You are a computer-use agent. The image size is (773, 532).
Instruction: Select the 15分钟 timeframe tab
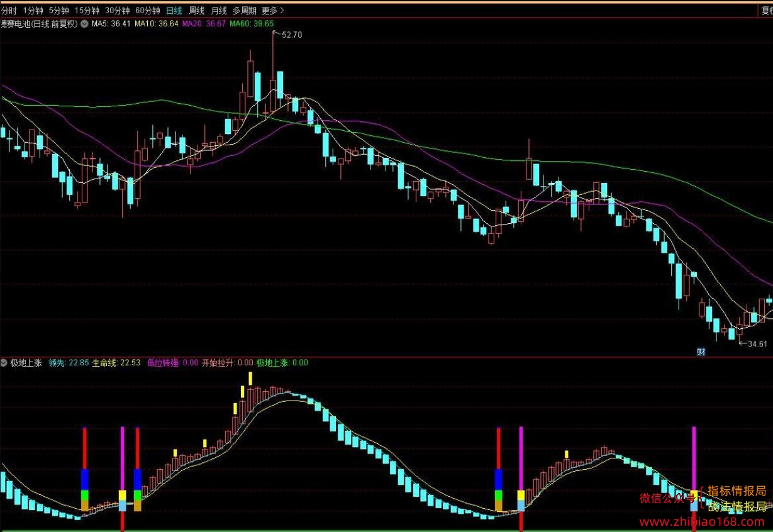pos(87,11)
